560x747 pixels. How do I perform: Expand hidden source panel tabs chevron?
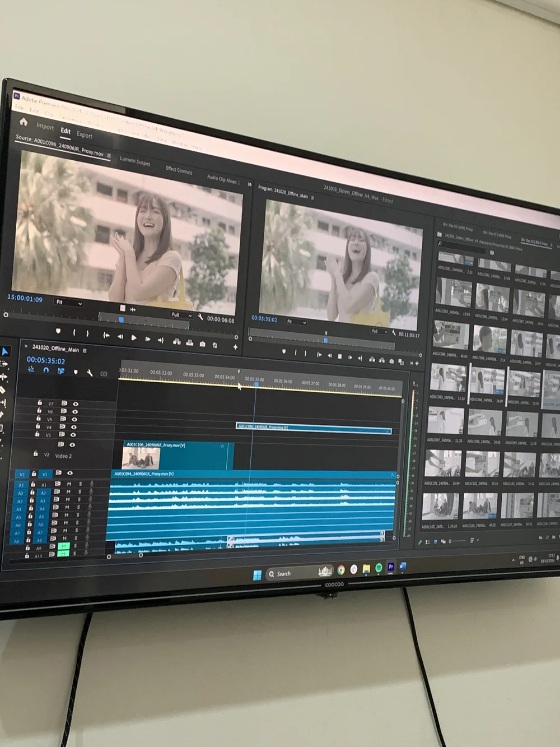(250, 184)
